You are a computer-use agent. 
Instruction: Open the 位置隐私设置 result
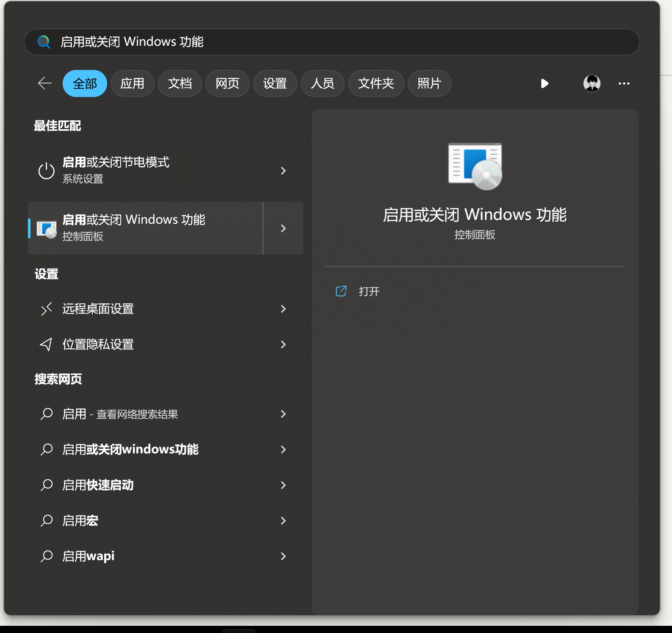tap(98, 344)
